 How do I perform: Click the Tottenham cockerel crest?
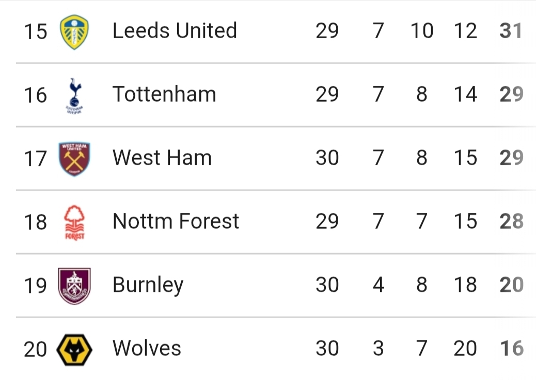coord(74,95)
